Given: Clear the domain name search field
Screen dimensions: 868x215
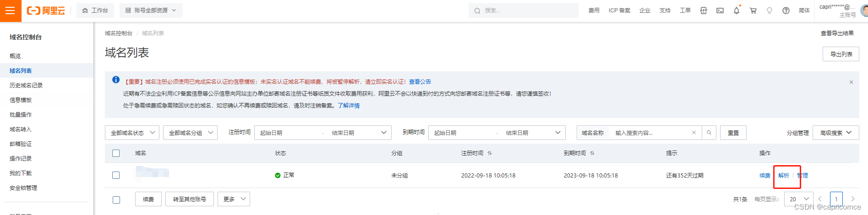Looking at the screenshot, I should tap(694, 133).
